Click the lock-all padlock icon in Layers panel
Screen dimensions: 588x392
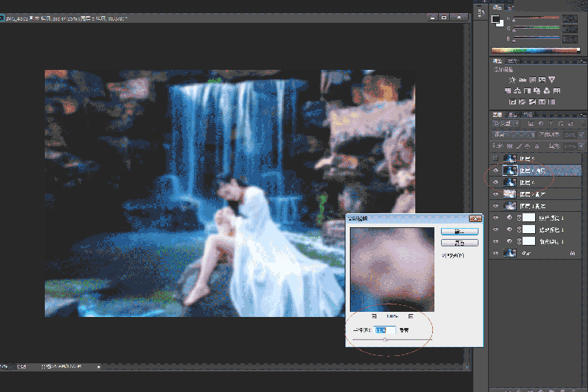click(537, 146)
